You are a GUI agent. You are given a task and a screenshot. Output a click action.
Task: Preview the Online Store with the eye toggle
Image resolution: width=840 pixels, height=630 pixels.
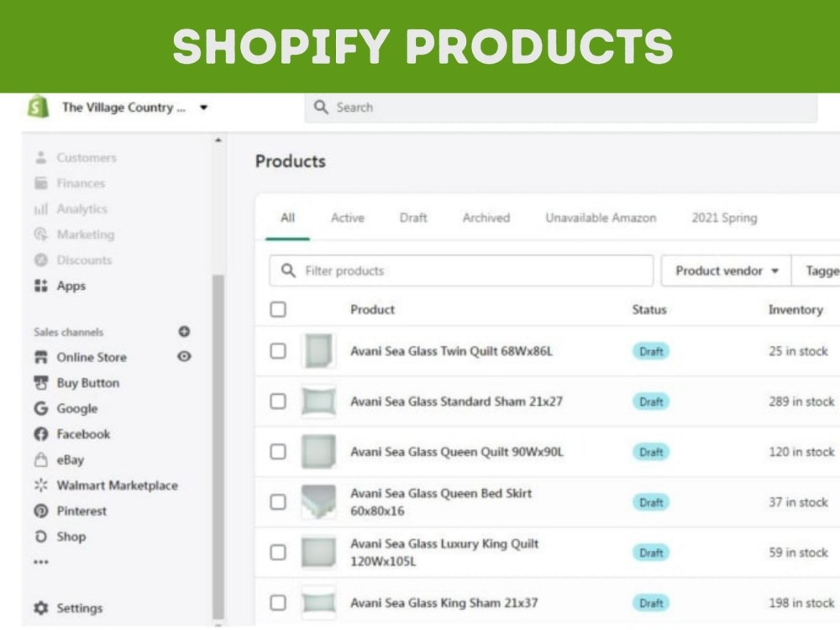(184, 357)
